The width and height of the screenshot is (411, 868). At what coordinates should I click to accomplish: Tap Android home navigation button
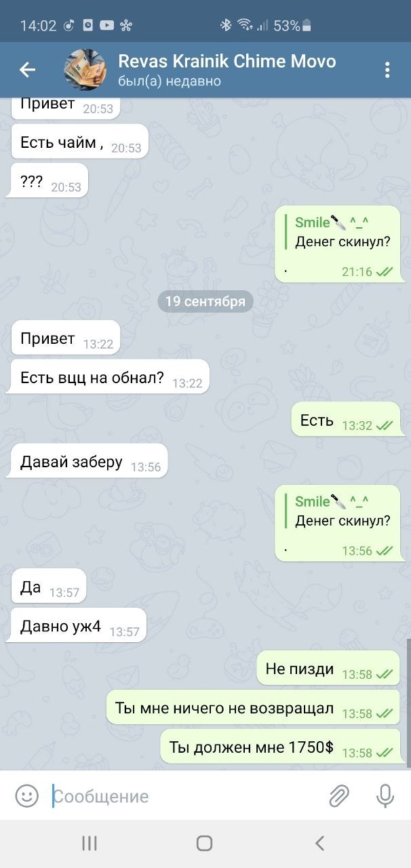(204, 843)
